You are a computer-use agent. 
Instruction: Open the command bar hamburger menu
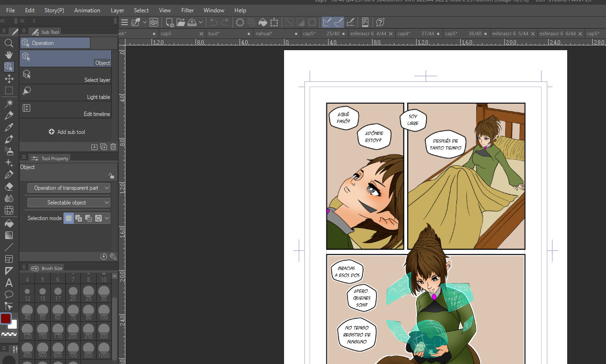coord(125,22)
